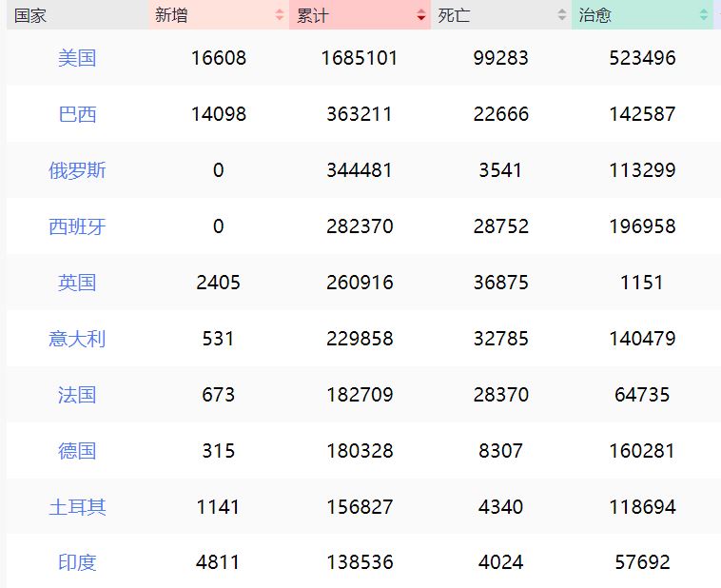Click the 英国 deaths value 36875

tap(500, 283)
